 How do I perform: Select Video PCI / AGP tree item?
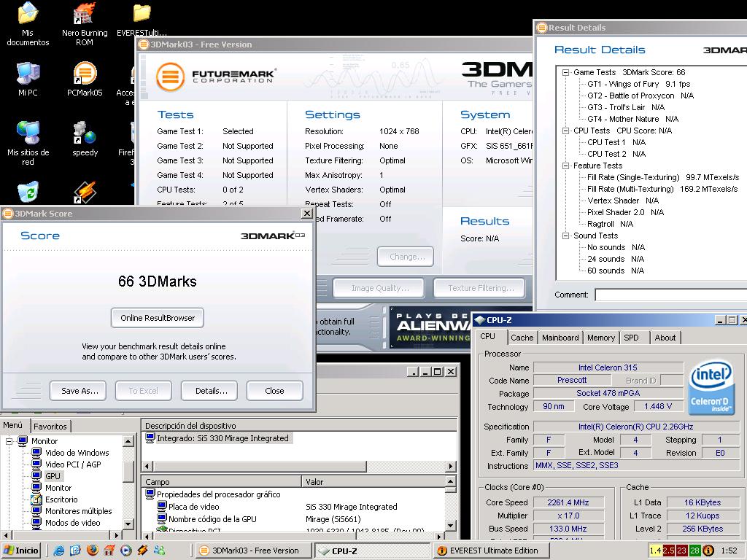click(x=73, y=464)
